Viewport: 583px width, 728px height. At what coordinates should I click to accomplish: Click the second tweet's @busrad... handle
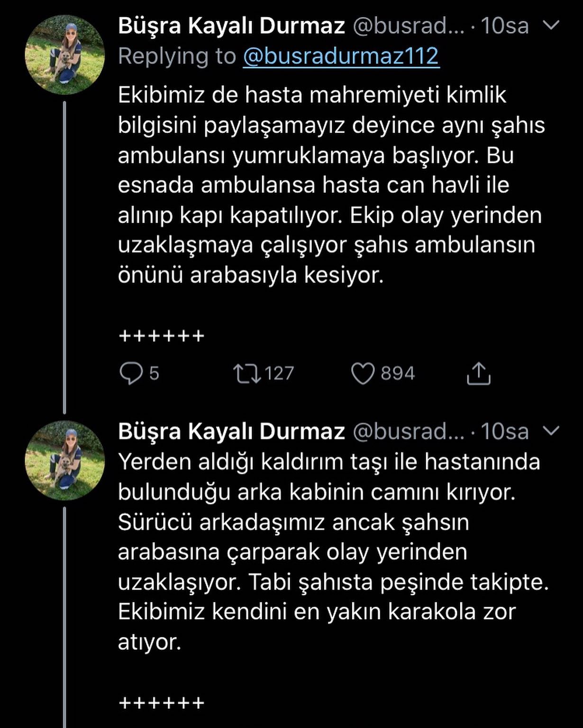409,431
